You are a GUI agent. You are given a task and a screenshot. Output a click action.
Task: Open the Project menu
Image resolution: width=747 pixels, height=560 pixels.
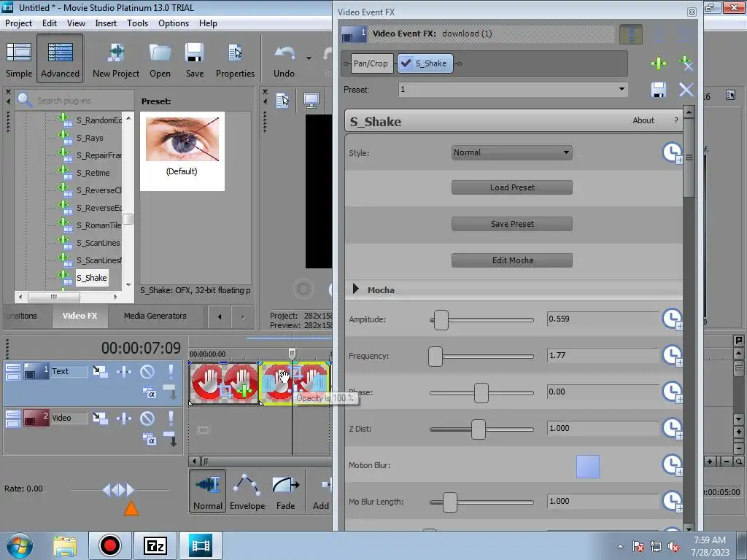click(18, 23)
